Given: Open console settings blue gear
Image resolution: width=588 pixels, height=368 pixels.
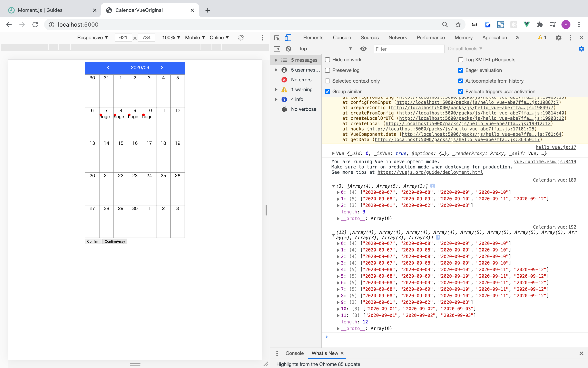Looking at the screenshot, I should tap(581, 49).
